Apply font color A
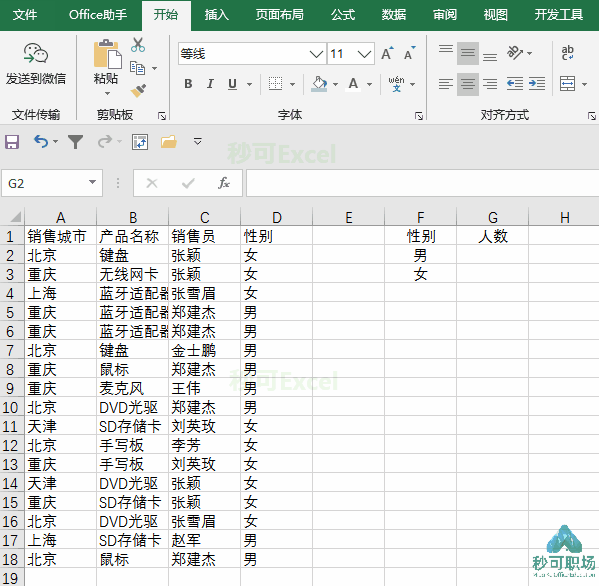The height and width of the screenshot is (586, 599). [x=353, y=84]
